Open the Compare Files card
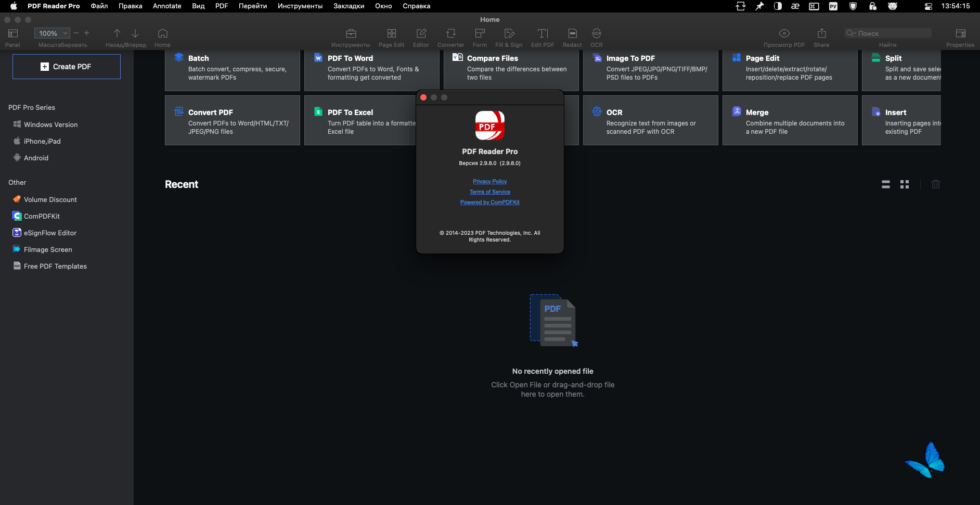The width and height of the screenshot is (980, 505). tap(511, 70)
